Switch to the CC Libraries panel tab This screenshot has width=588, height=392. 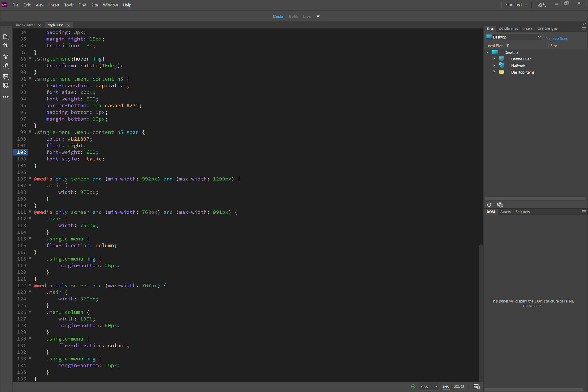pyautogui.click(x=508, y=28)
